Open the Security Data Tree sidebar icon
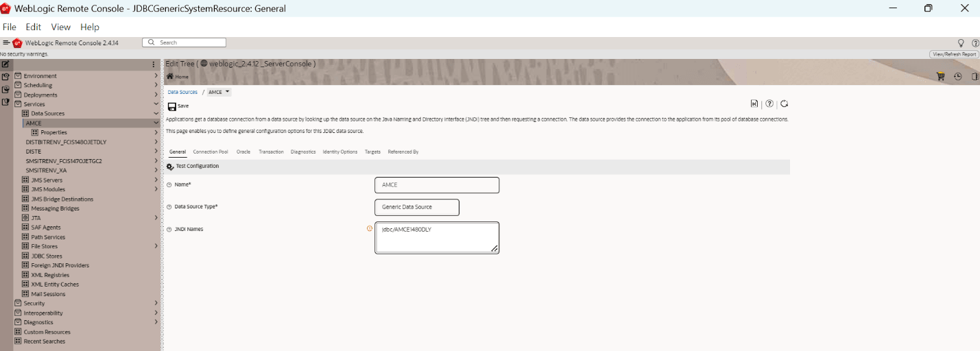The width and height of the screenshot is (980, 351). tap(5, 101)
